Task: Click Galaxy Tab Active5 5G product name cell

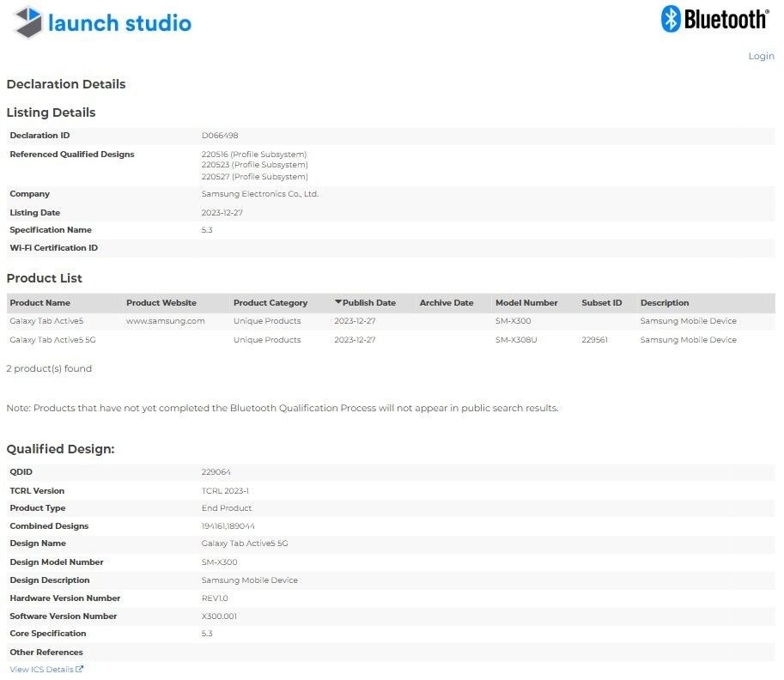Action: tap(52, 340)
